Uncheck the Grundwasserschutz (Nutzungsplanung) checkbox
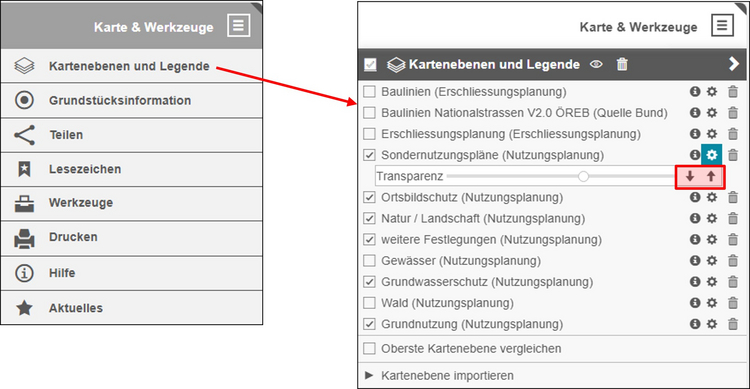The height and width of the screenshot is (389, 750). point(369,282)
